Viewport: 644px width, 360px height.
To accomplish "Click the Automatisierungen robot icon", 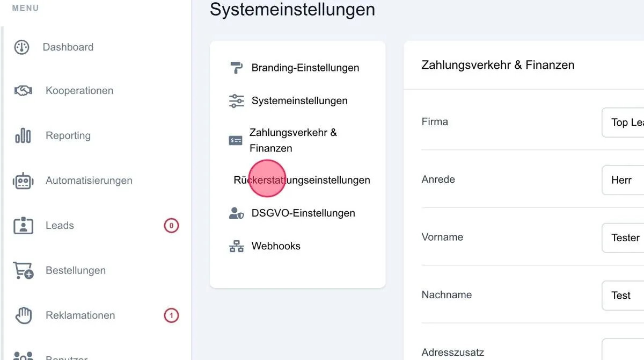I will coord(23,181).
